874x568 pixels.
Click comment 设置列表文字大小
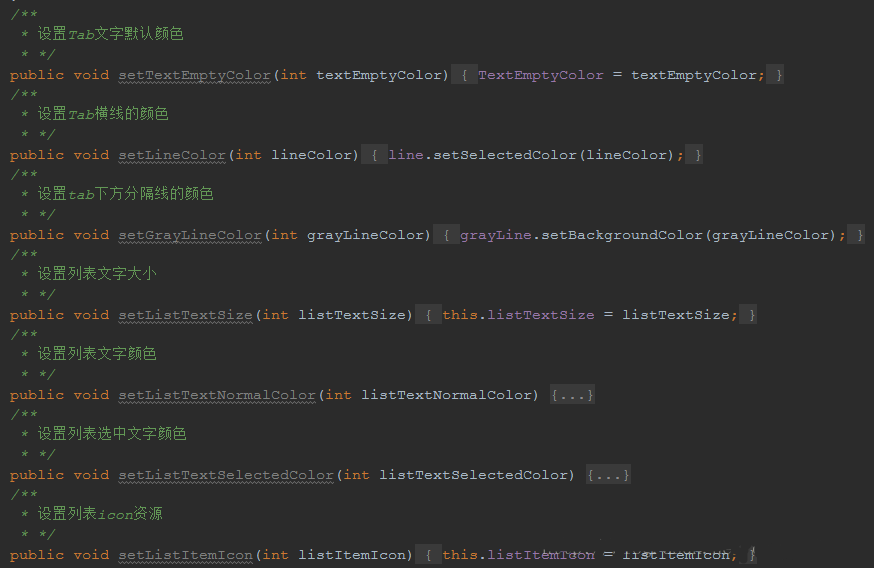pos(97,274)
